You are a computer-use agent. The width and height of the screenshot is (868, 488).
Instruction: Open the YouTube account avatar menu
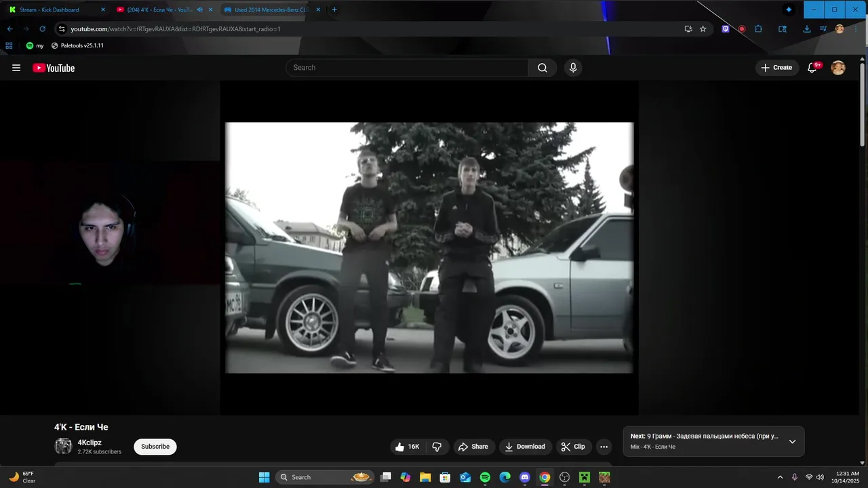point(838,68)
